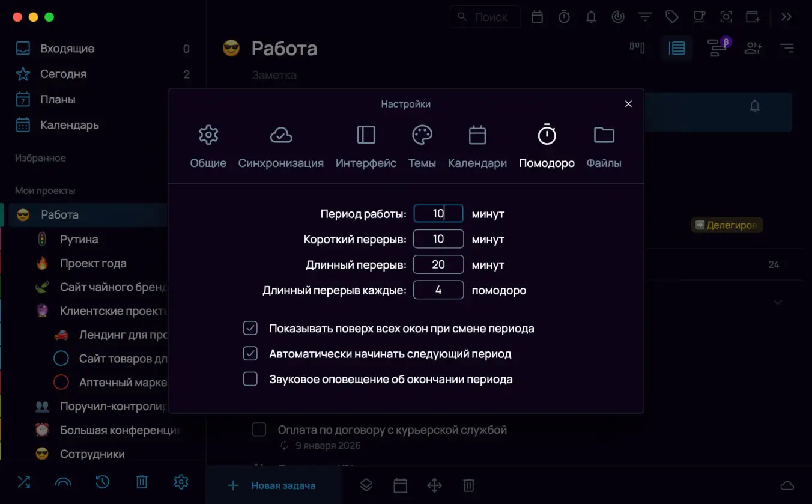Open the Pomodoro timer icon in top toolbar
The image size is (812, 504).
point(564,16)
